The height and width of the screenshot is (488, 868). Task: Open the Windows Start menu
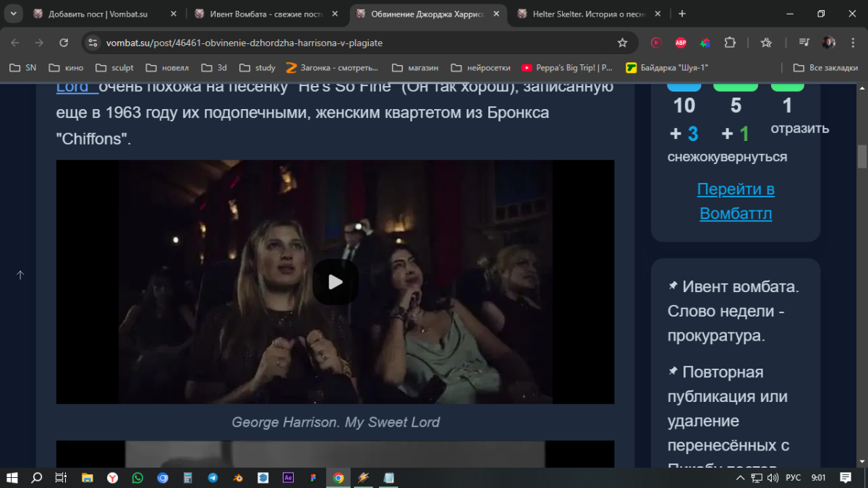coord(12,477)
